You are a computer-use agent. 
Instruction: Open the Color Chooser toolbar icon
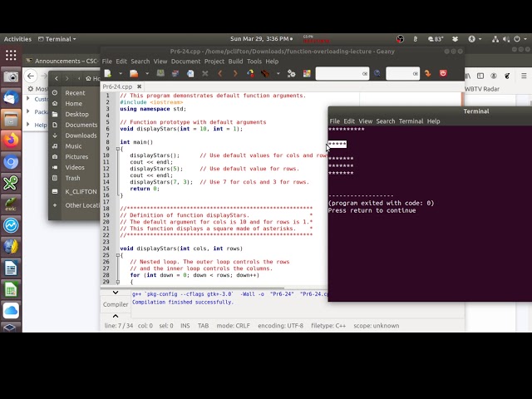(307, 73)
